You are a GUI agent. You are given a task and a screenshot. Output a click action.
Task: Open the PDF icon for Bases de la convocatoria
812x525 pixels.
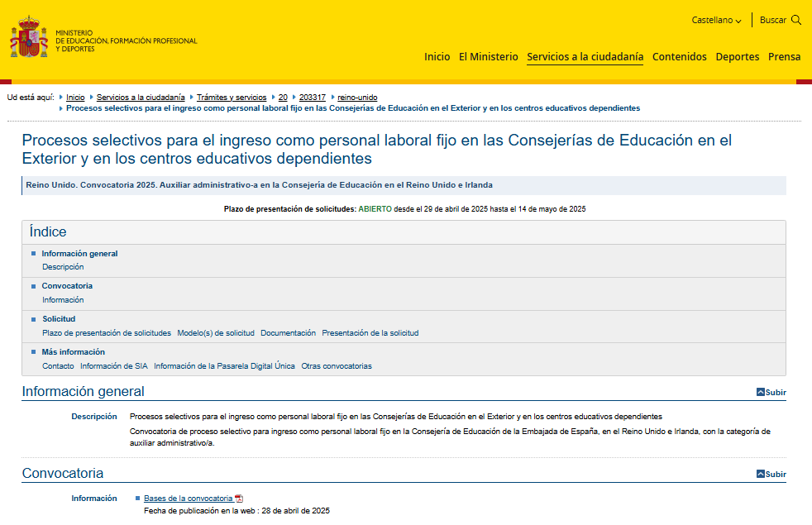click(238, 497)
